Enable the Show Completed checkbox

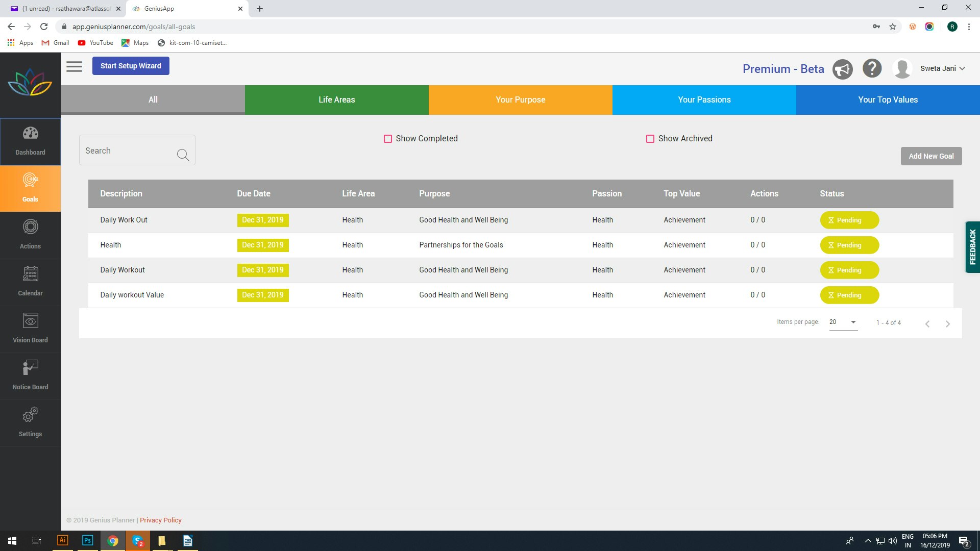(388, 139)
